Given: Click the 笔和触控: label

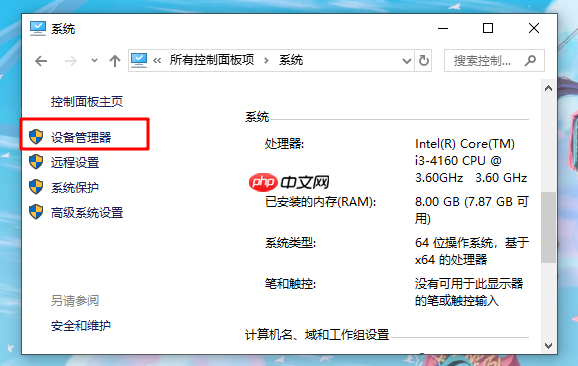Looking at the screenshot, I should pyautogui.click(x=290, y=284).
